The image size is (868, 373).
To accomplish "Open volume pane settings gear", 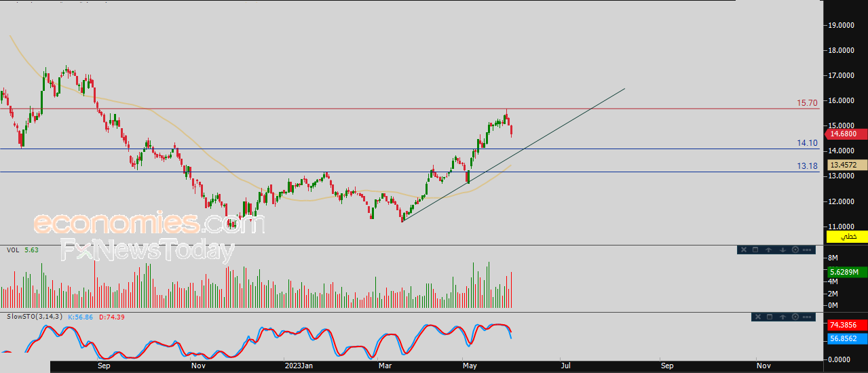I will (795, 250).
